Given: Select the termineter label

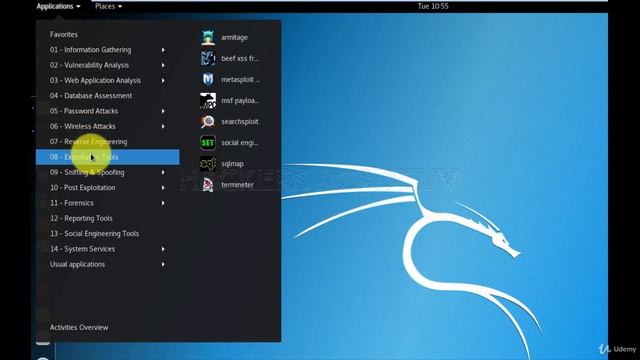Looking at the screenshot, I should (x=237, y=185).
